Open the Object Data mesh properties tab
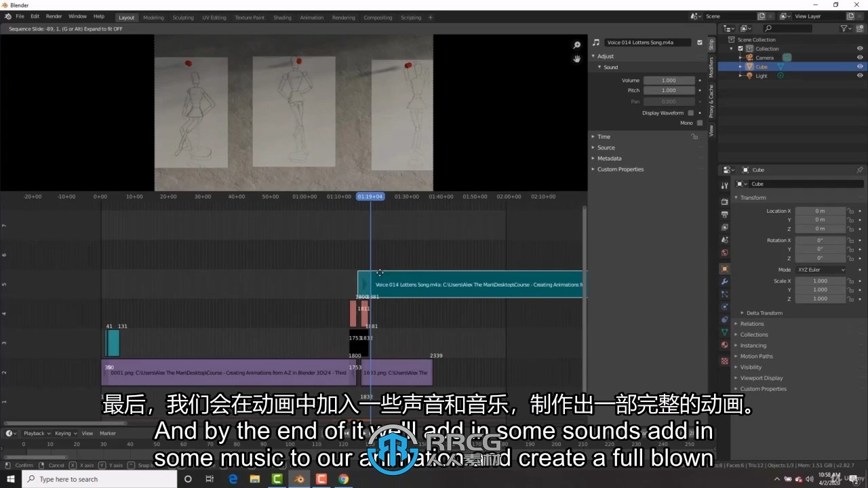This screenshot has height=488, width=868. click(x=724, y=332)
